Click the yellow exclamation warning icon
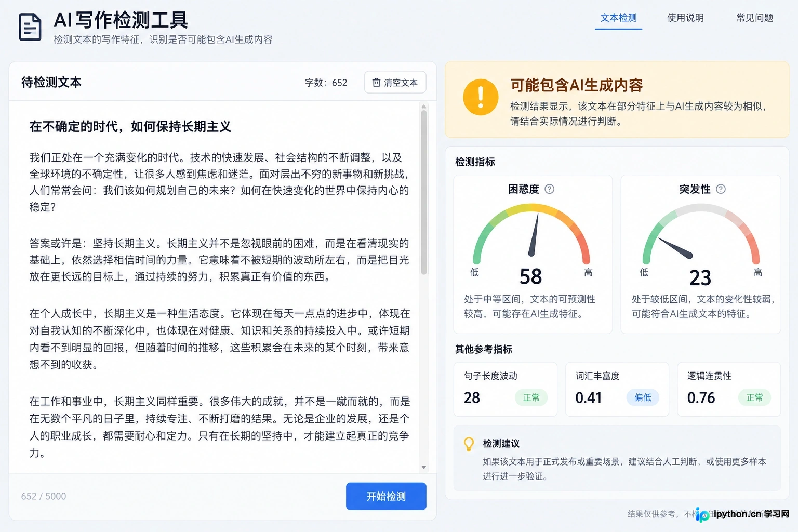 point(481,97)
